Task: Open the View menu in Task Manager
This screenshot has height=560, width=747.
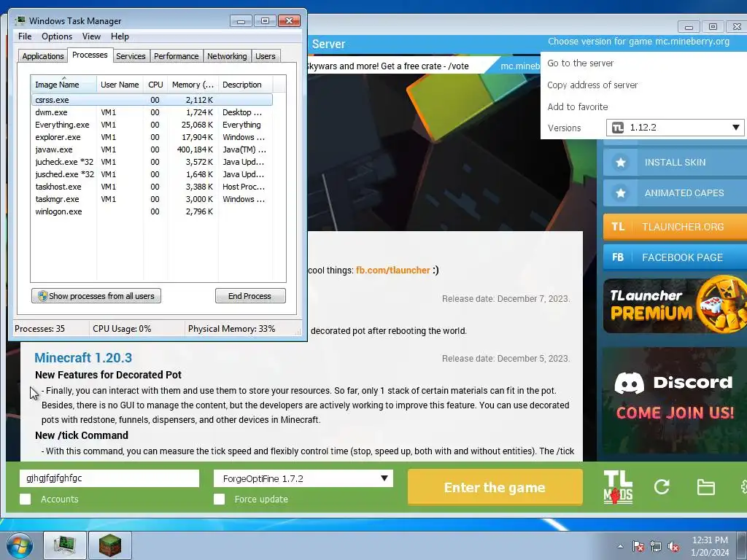Action: (x=91, y=36)
